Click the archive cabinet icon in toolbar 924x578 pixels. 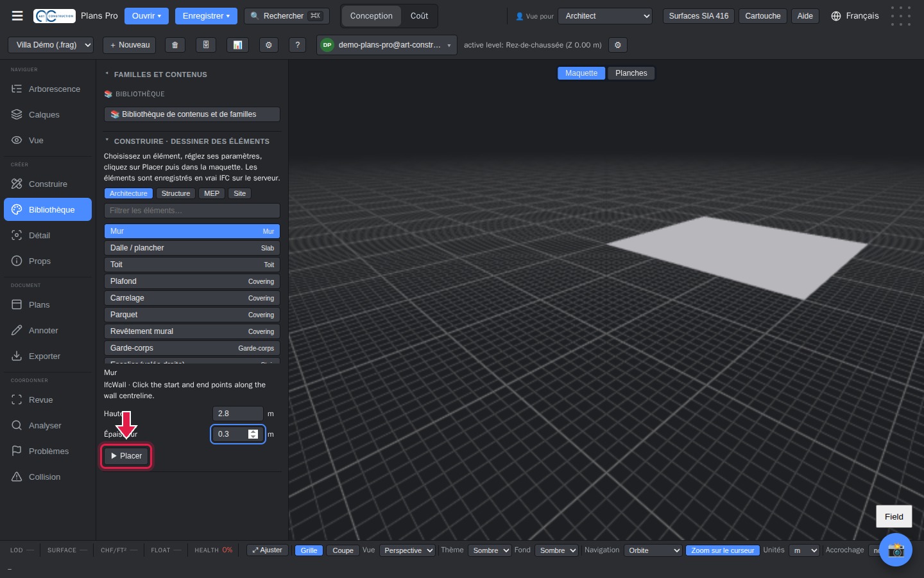point(206,45)
